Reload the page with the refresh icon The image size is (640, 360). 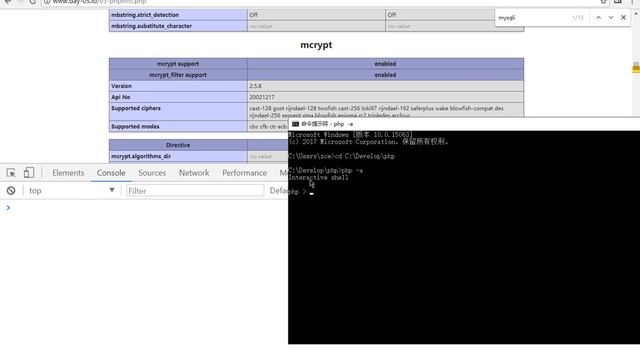click(x=33, y=2)
